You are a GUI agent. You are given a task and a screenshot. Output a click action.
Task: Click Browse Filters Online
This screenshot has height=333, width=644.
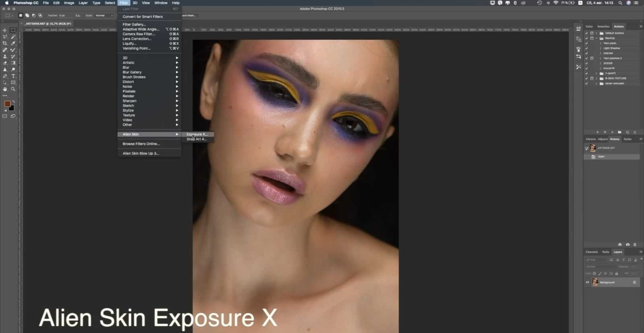149,144
